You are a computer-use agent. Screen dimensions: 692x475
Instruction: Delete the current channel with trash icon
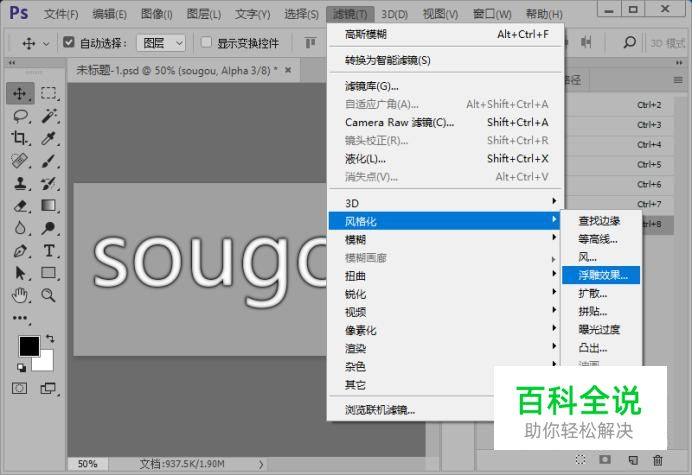[658, 460]
